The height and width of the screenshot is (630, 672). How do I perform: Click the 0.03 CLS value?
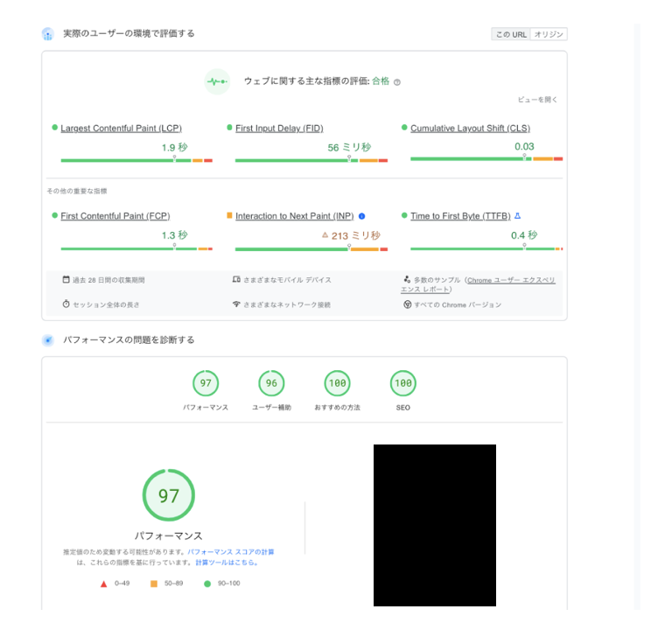pyautogui.click(x=524, y=147)
